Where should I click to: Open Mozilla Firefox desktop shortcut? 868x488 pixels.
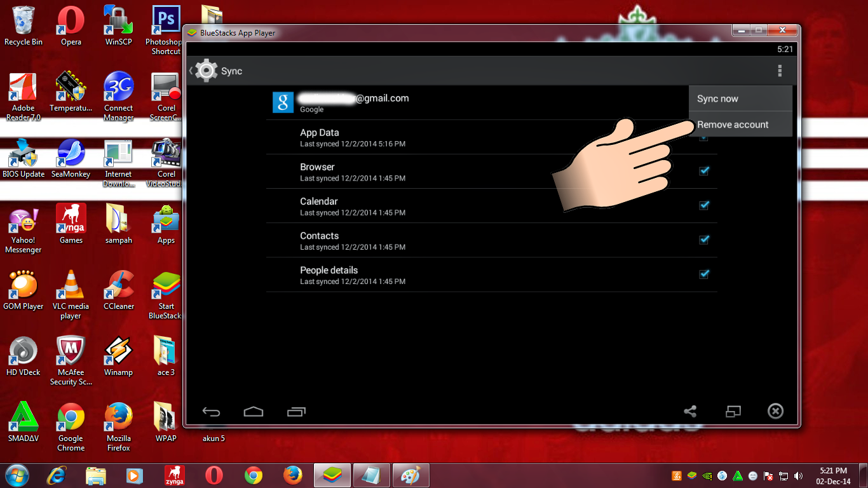coord(118,427)
